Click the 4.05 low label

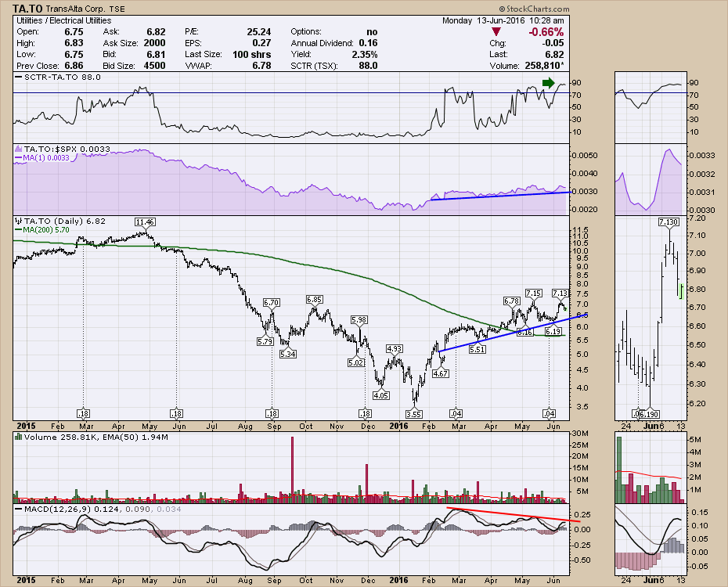tap(381, 395)
